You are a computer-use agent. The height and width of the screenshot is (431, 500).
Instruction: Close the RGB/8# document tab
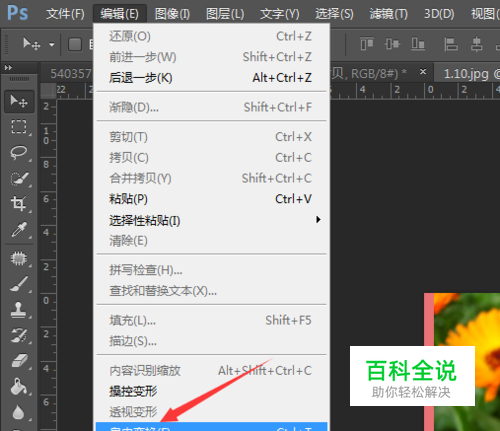coord(423,71)
